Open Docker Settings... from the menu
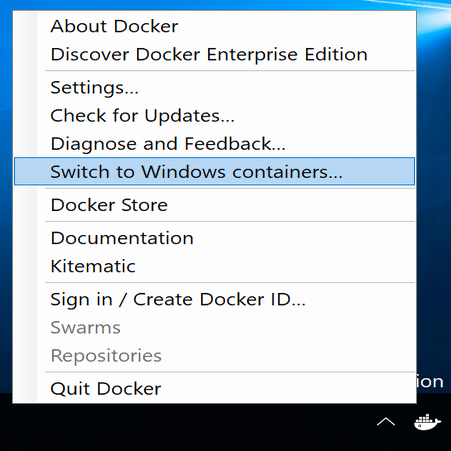451x451 pixels. click(215, 88)
